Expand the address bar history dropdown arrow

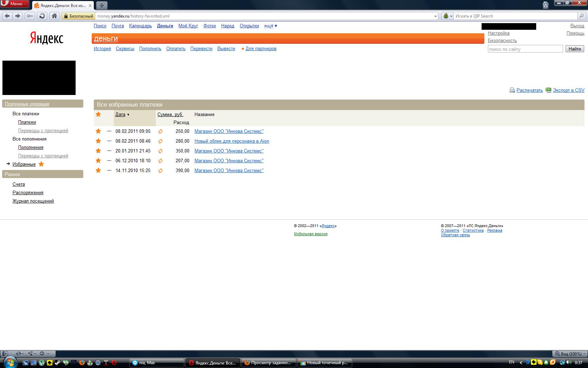coord(435,16)
